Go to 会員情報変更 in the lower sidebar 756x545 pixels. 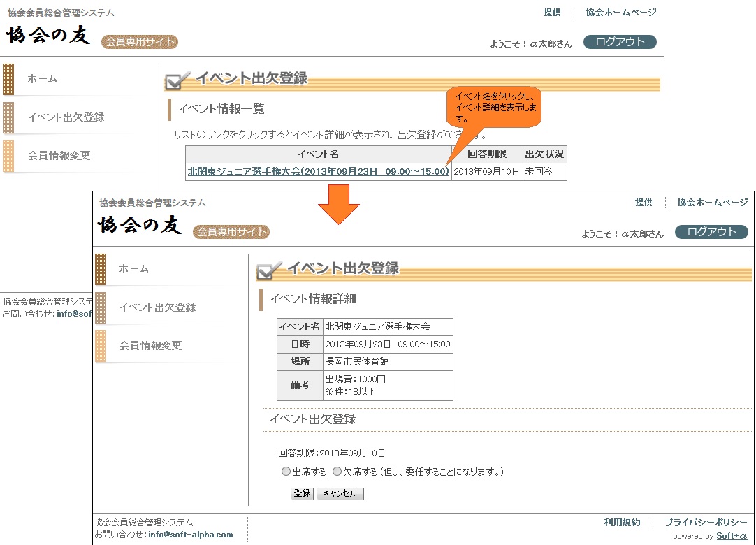pos(150,346)
